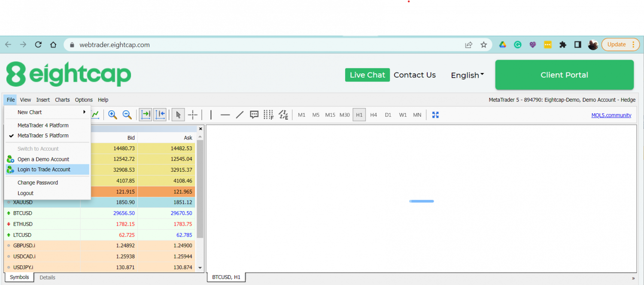Set timeframe to M5
The height and width of the screenshot is (285, 644).
coord(316,115)
